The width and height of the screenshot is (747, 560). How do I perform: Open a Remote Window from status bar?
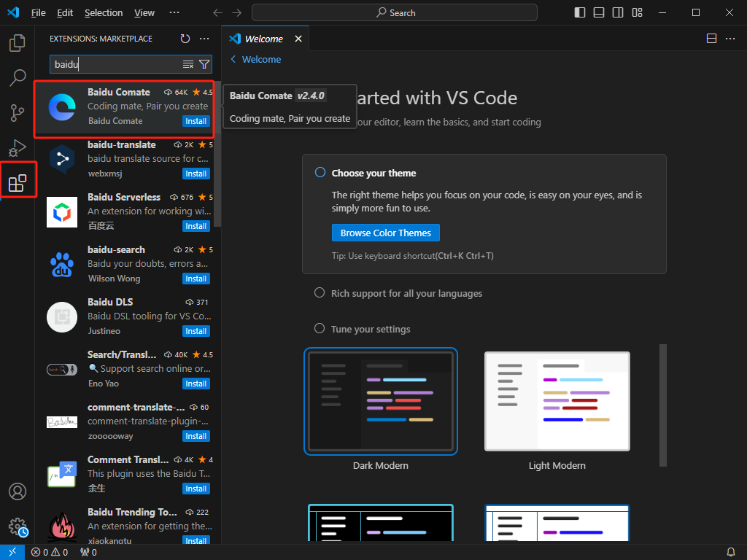(12, 553)
